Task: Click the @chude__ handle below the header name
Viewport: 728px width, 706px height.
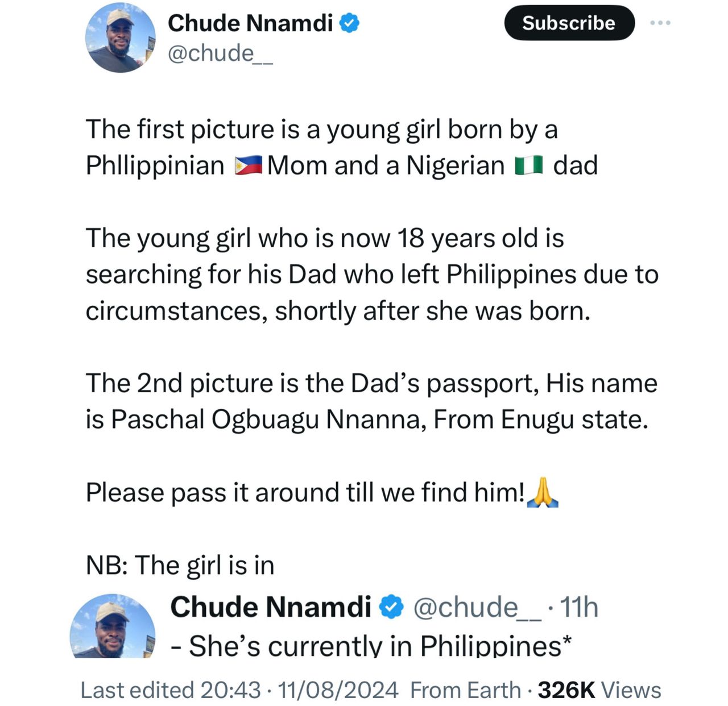Action: point(221,53)
